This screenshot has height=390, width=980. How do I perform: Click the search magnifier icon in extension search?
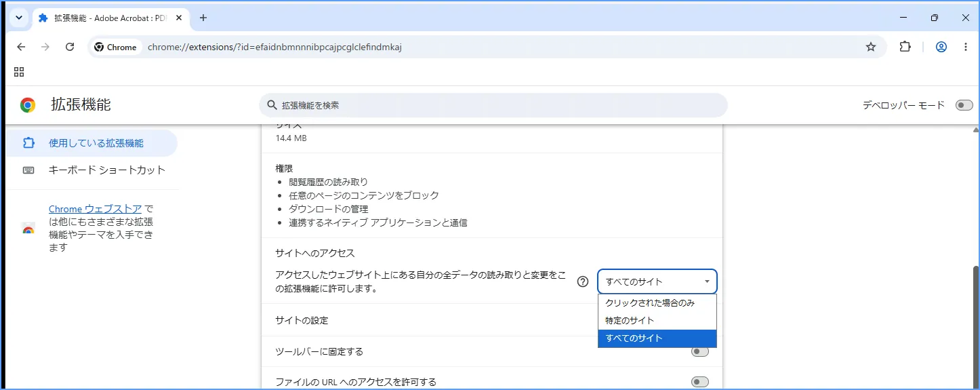272,105
